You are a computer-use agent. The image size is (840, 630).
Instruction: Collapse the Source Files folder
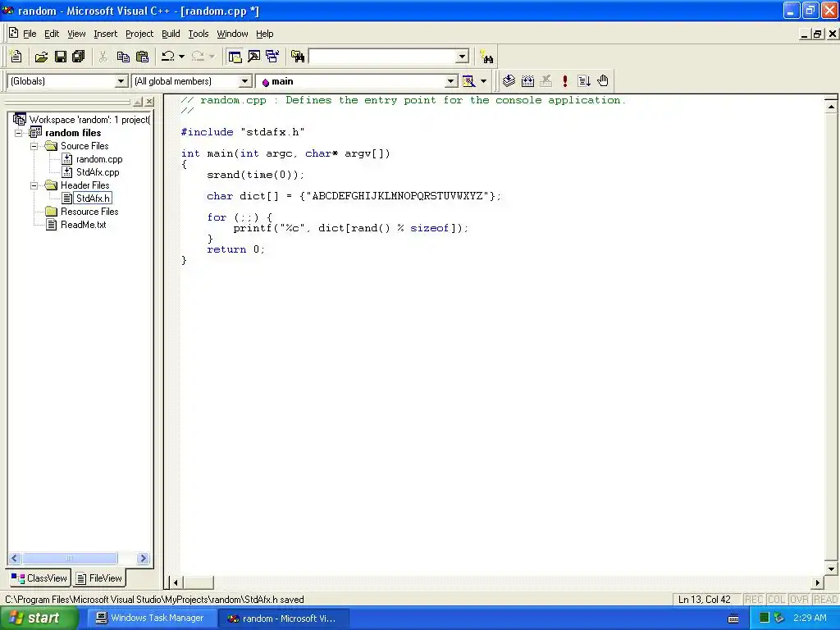(x=34, y=146)
